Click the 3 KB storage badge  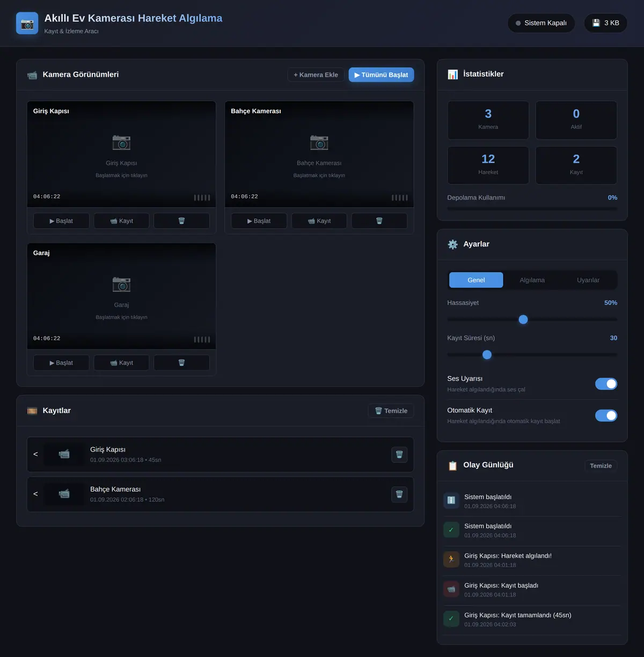[x=605, y=23]
